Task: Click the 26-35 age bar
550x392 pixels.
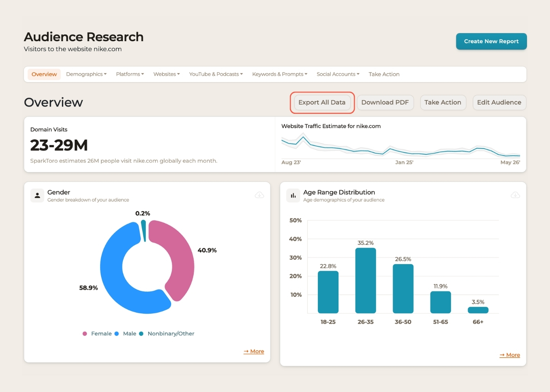Action: [366, 281]
